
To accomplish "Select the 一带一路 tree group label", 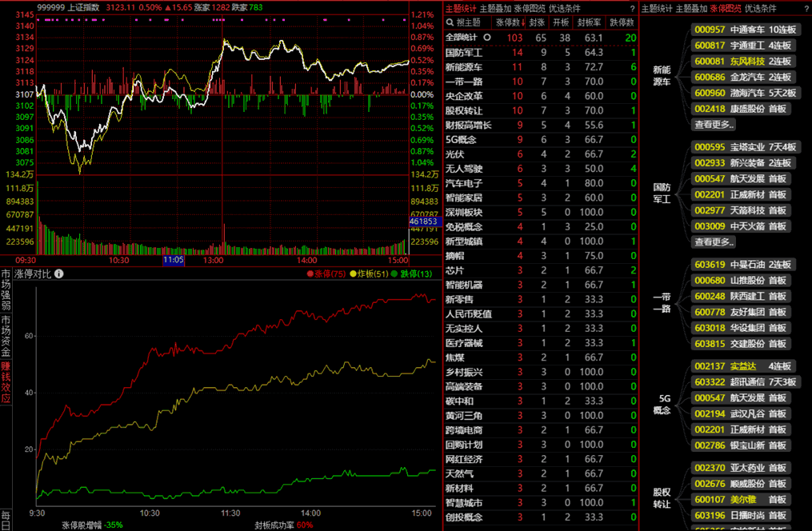I will pyautogui.click(x=662, y=301).
